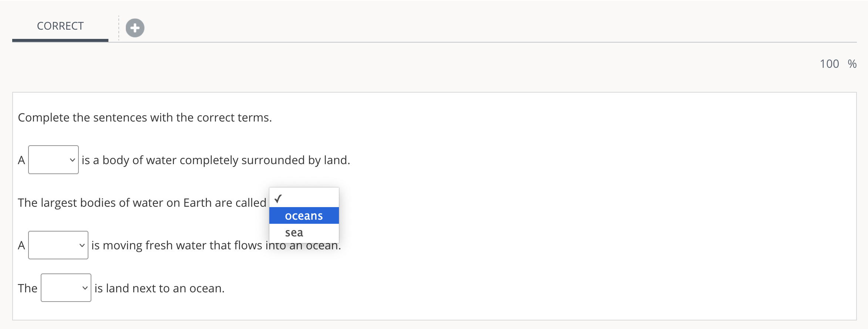Edit the 100 percent score field
868x329 pixels.
click(x=829, y=64)
